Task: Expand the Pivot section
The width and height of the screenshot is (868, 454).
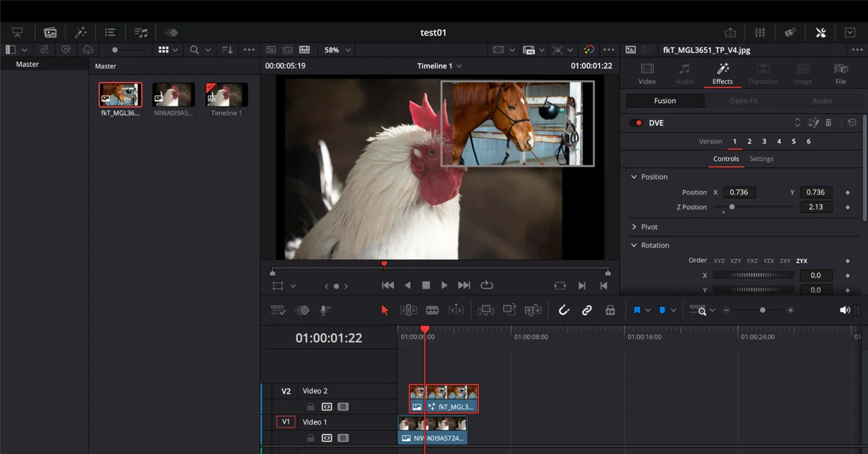Action: coord(634,227)
